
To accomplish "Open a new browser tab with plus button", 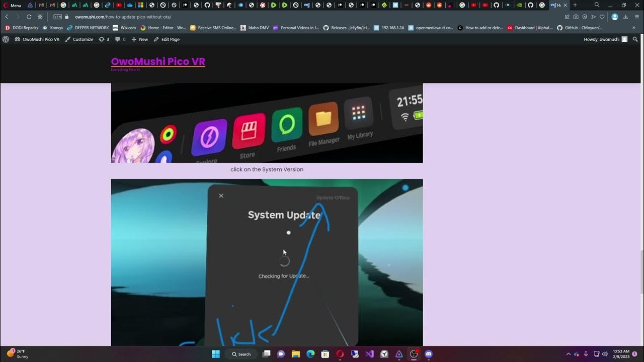I will coord(575,5).
